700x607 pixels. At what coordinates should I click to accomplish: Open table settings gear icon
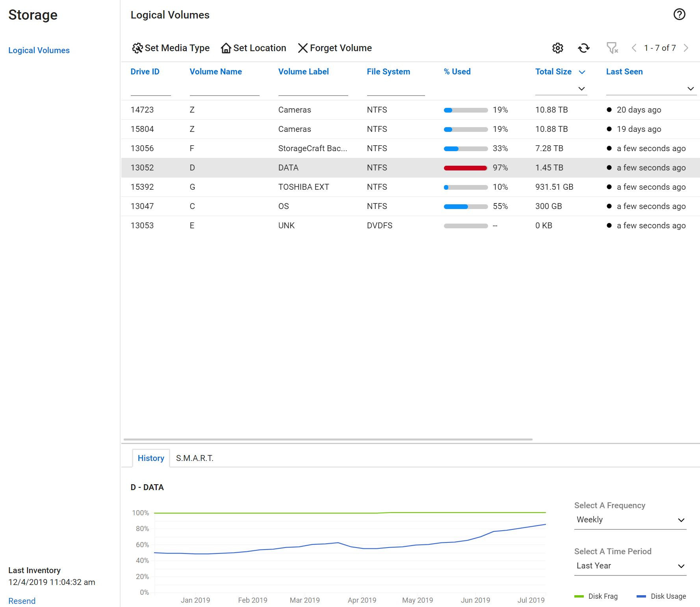pos(557,48)
